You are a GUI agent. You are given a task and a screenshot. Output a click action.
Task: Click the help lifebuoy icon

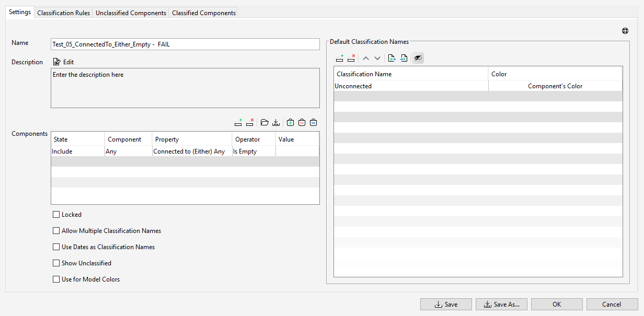click(x=625, y=31)
